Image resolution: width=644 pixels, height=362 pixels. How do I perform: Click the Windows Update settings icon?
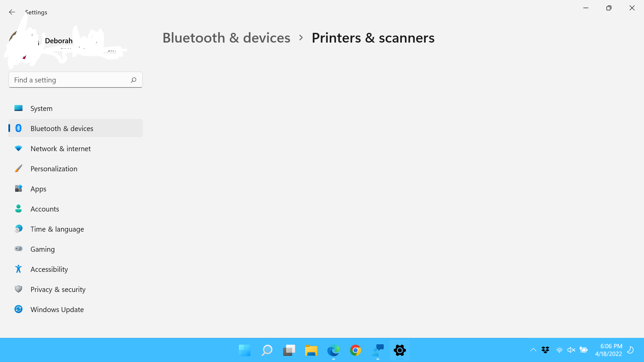(18, 309)
